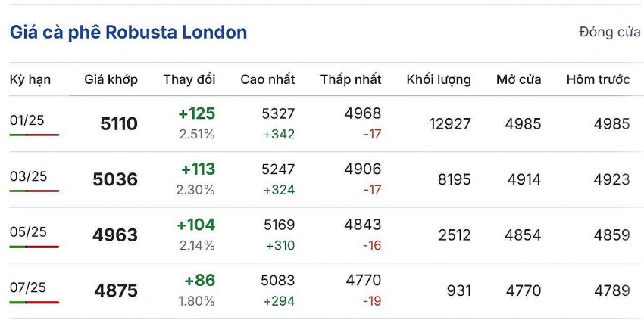Click the matched price 5110
This screenshot has height=320, width=644.
119,124
